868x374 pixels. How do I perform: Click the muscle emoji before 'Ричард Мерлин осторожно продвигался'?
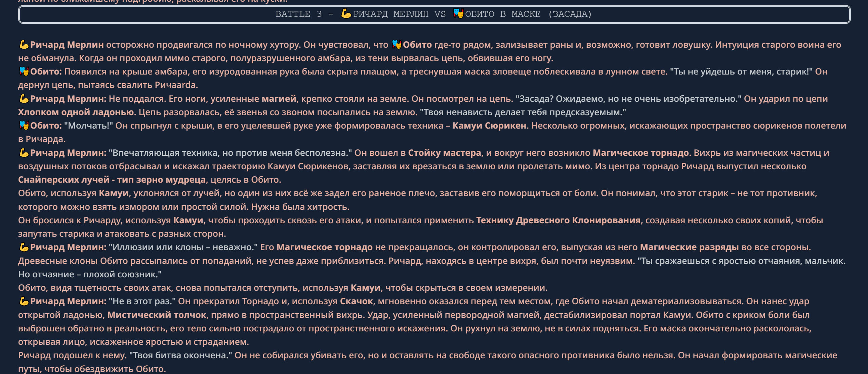click(x=24, y=44)
